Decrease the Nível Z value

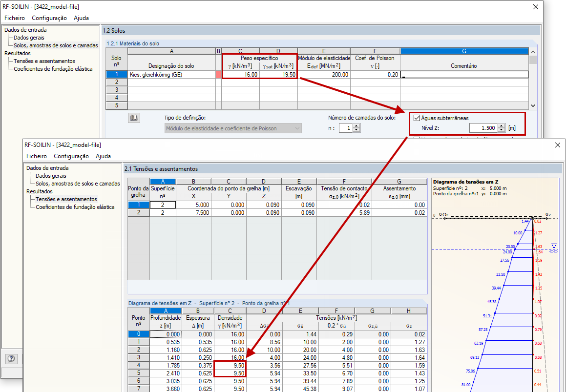pyautogui.click(x=501, y=130)
